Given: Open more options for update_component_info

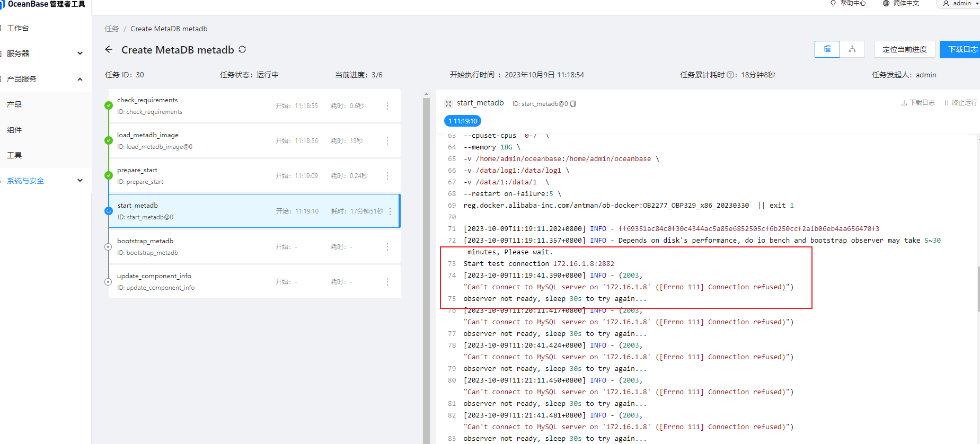Looking at the screenshot, I should (x=387, y=282).
